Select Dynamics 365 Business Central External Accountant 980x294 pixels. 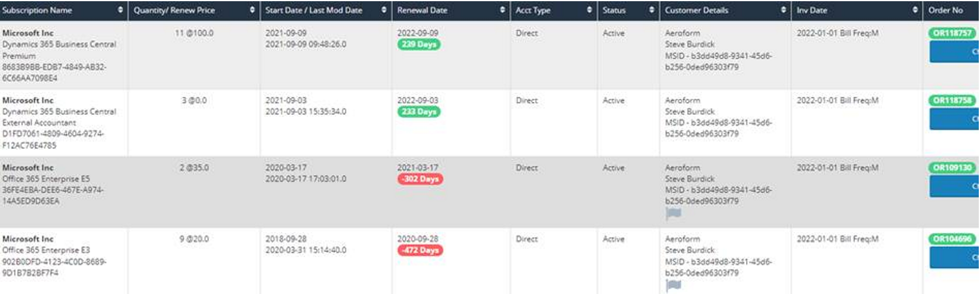pos(59,117)
